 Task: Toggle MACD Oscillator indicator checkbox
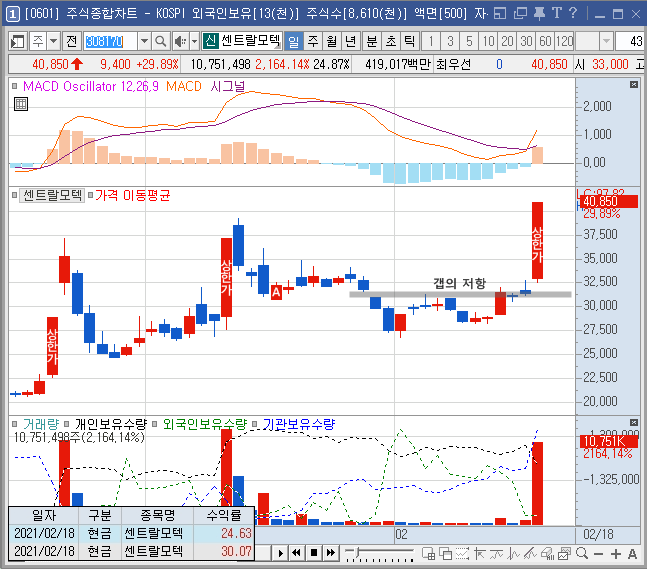(x=15, y=86)
